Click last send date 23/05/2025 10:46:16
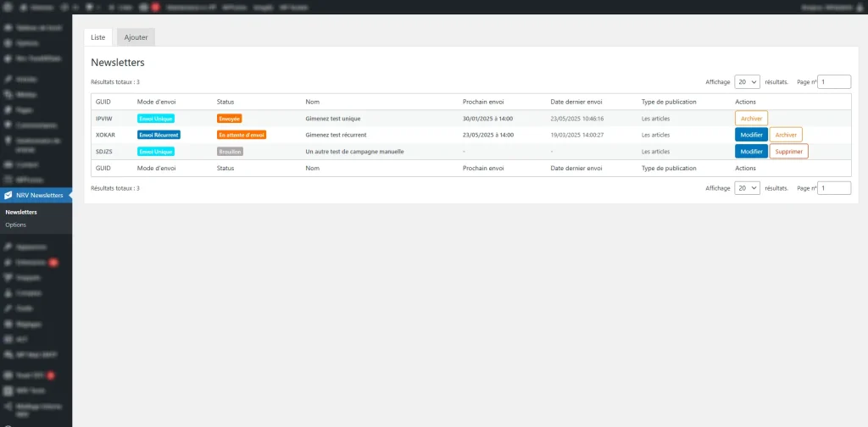Viewport: 868px width, 427px height. point(576,119)
